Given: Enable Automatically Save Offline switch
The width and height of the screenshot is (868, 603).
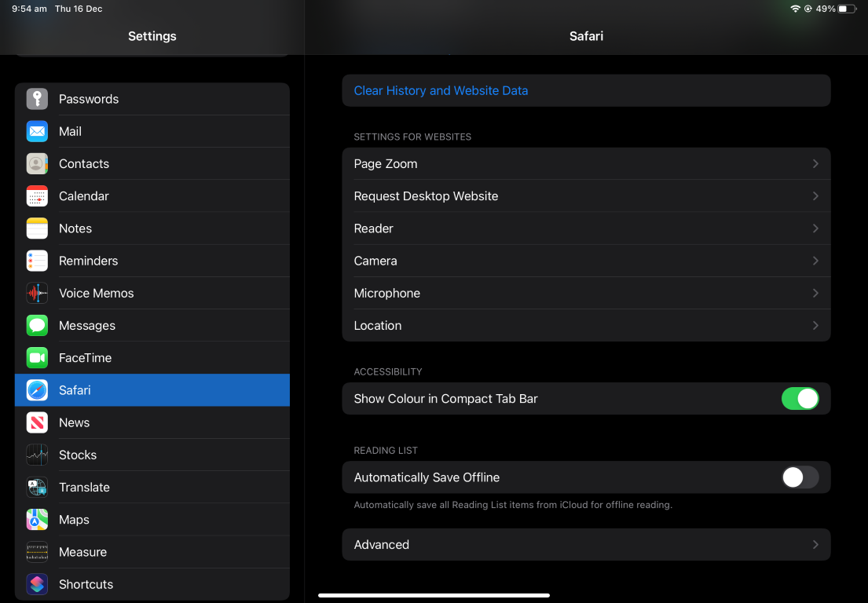Looking at the screenshot, I should 800,477.
